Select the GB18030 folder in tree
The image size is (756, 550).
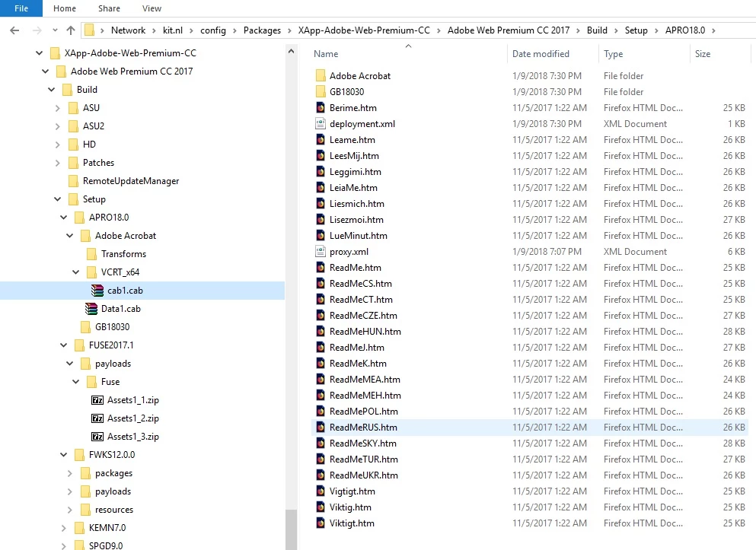[x=113, y=327]
